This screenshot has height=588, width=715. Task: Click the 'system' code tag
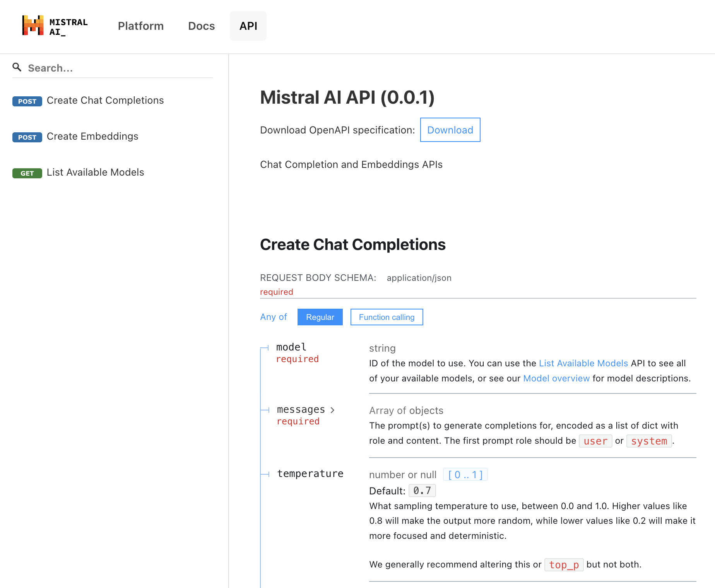point(649,441)
